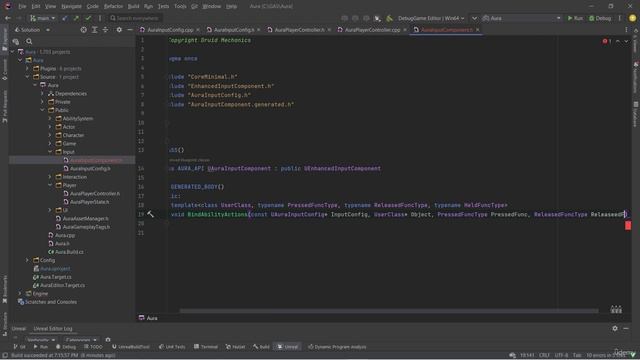Go to next highlighted error arrow
The width and height of the screenshot is (640, 360).
pyautogui.click(x=626, y=41)
